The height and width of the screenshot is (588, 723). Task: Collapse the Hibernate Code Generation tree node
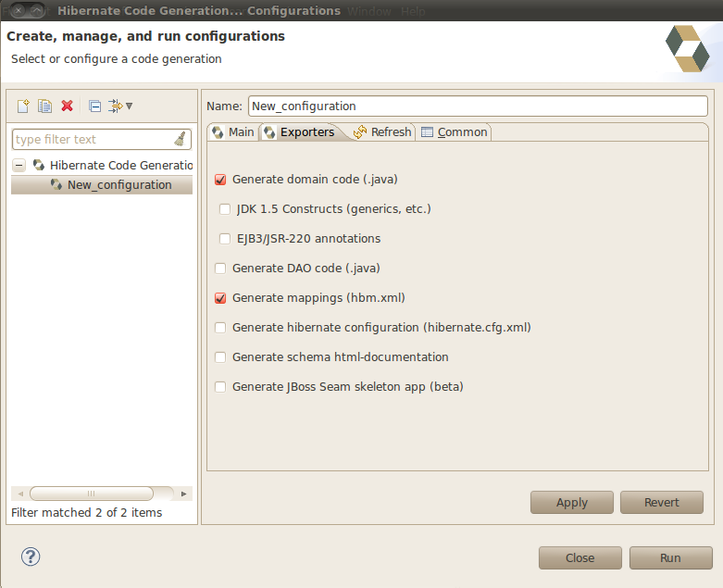(19, 165)
